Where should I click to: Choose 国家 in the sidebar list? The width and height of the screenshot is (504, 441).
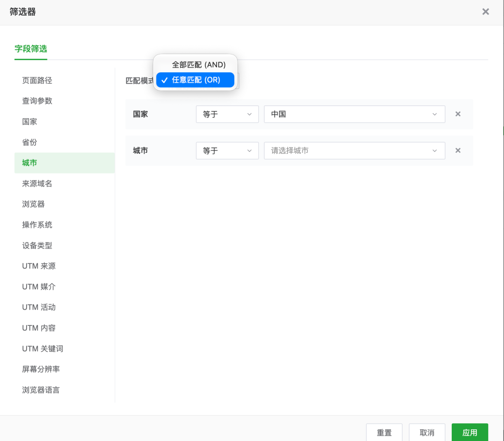[x=64, y=121]
